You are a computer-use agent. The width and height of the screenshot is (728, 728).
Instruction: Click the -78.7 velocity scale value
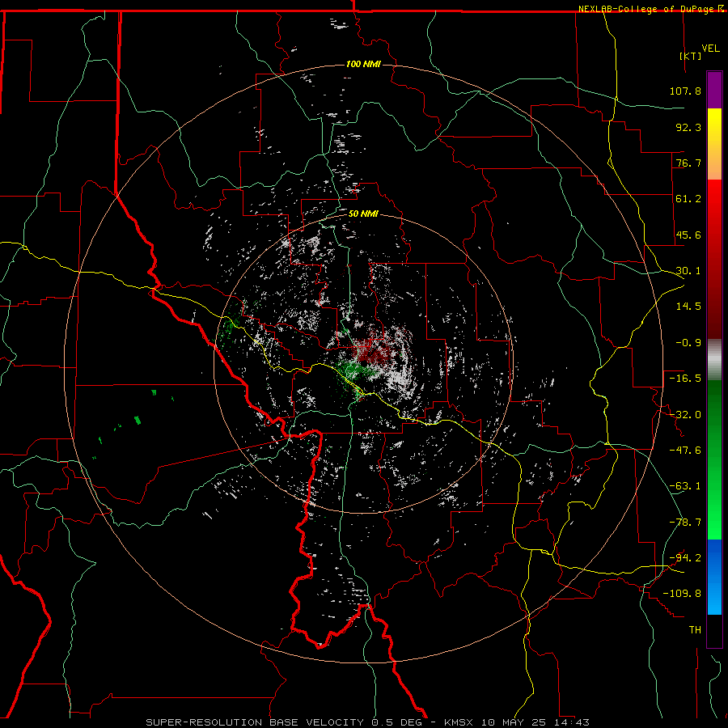685,523
